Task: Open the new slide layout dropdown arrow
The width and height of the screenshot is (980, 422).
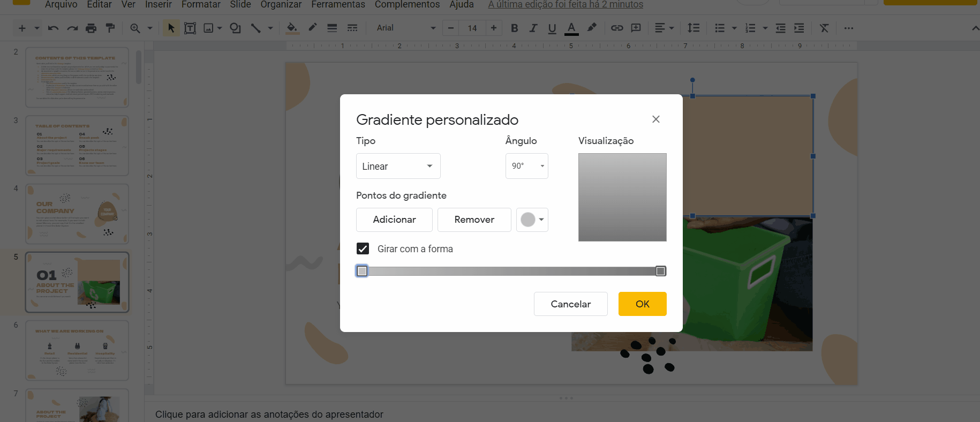Action: (x=37, y=28)
